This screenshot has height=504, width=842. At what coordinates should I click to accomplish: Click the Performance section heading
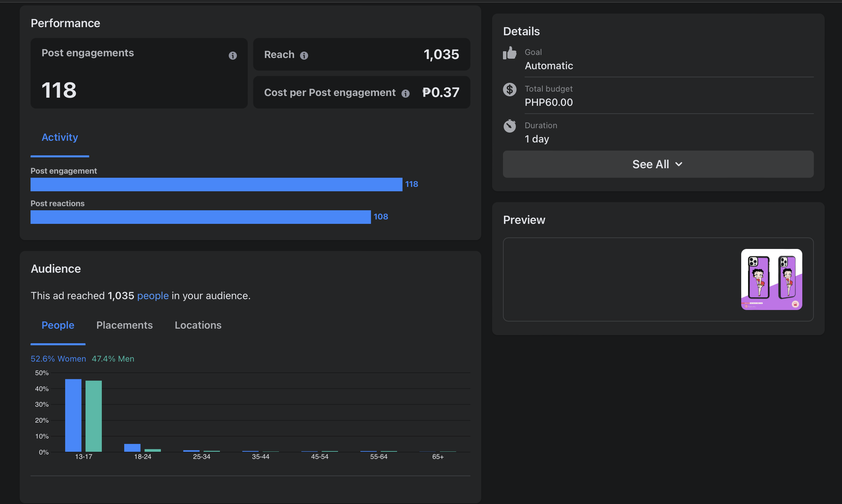65,23
